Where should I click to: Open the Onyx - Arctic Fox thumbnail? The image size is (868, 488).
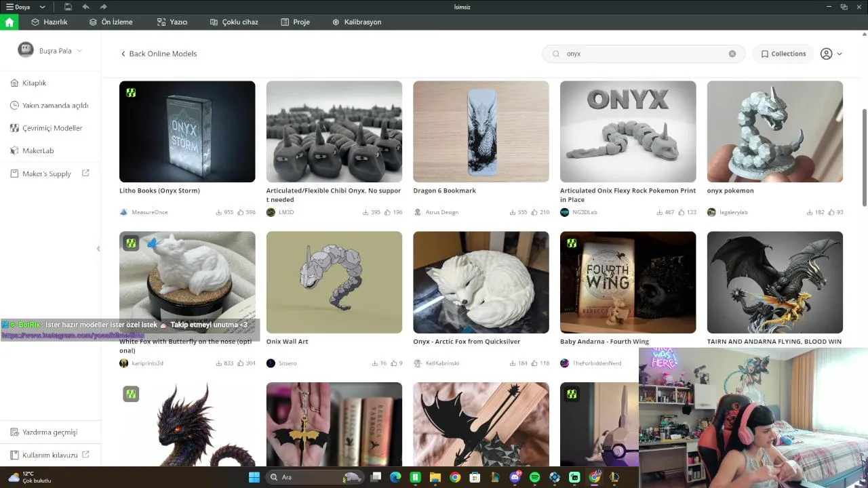tap(481, 283)
